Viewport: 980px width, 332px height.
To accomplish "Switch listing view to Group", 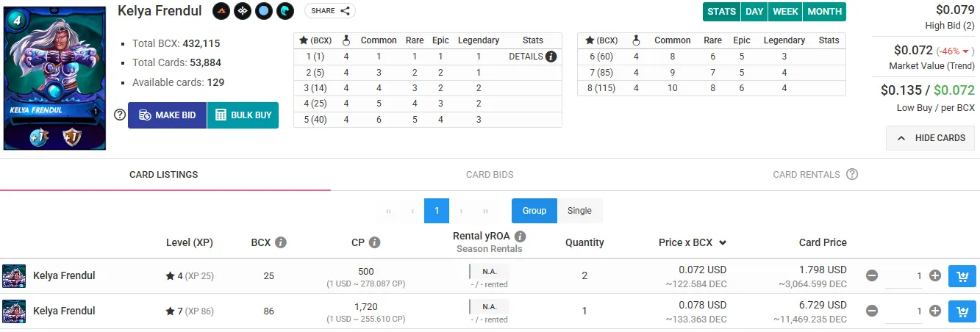I will (534, 211).
